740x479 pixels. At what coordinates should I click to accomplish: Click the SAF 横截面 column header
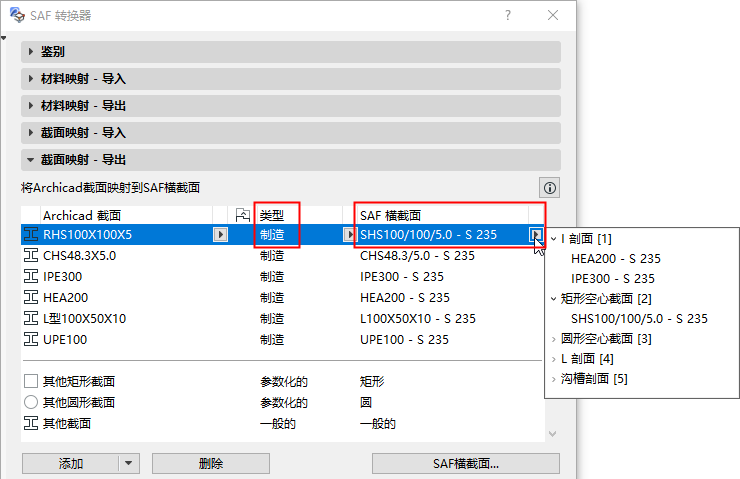[x=390, y=216]
